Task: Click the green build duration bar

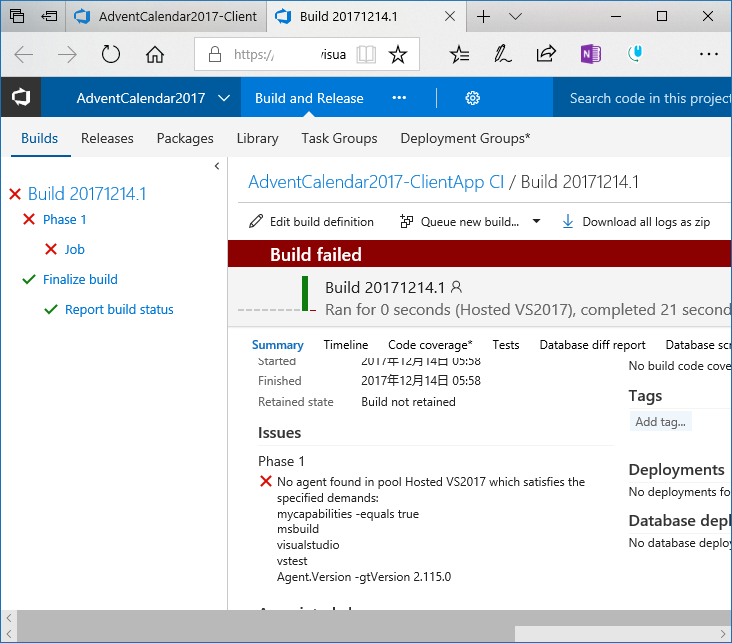Action: click(x=305, y=293)
